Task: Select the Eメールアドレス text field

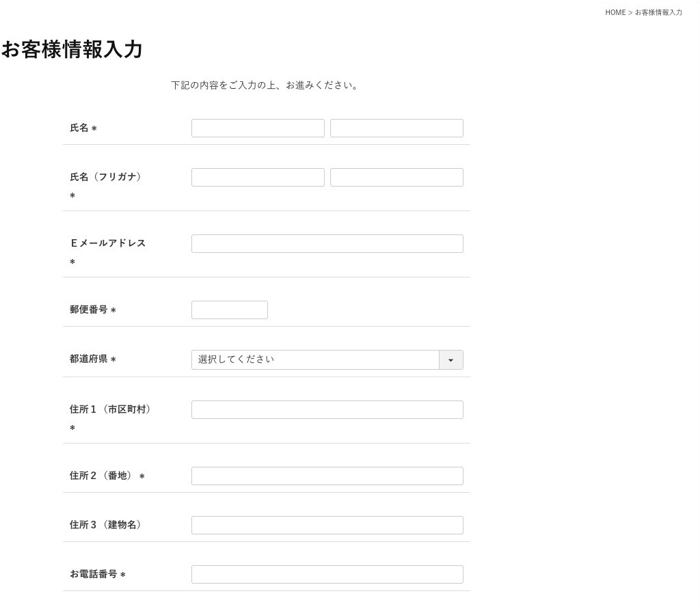Action: (327, 244)
